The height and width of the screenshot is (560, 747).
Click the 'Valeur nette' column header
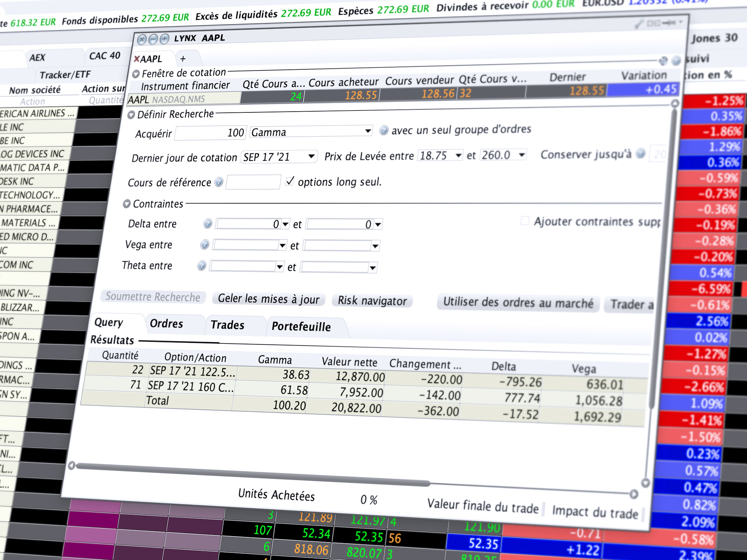[x=350, y=362]
